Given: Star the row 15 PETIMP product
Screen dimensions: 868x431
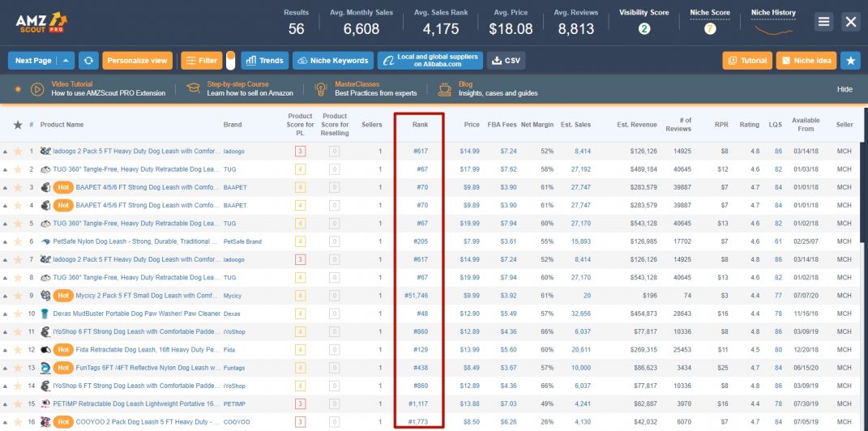Looking at the screenshot, I should [x=18, y=404].
